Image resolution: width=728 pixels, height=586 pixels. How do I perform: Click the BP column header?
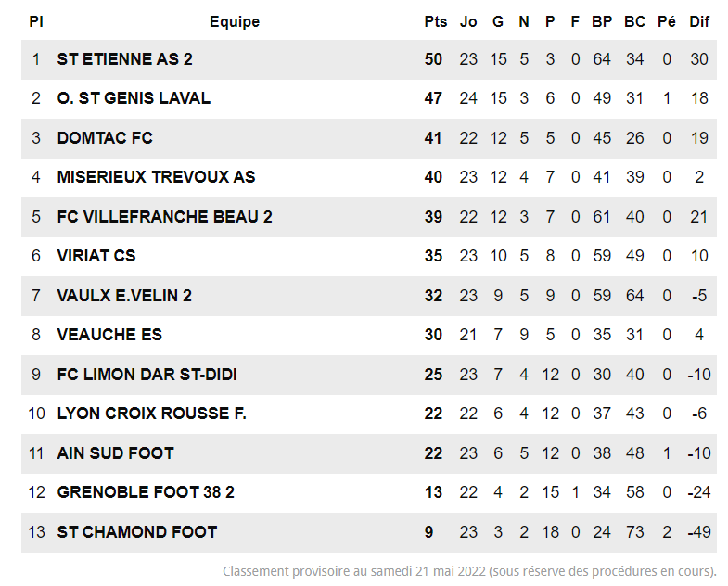pos(602,22)
